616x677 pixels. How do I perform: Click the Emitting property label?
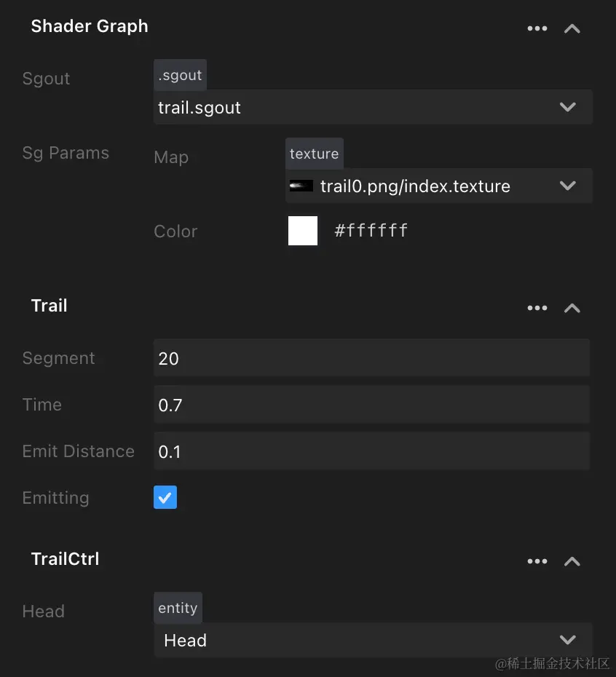coord(55,498)
